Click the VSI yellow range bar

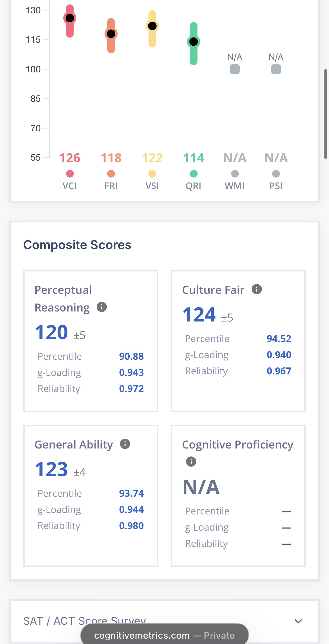click(152, 29)
